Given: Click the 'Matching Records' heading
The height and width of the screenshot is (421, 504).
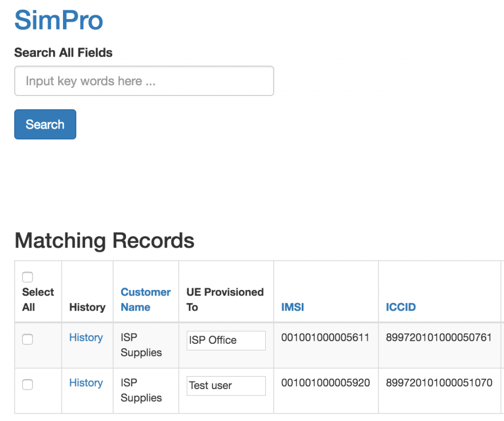Looking at the screenshot, I should (104, 241).
